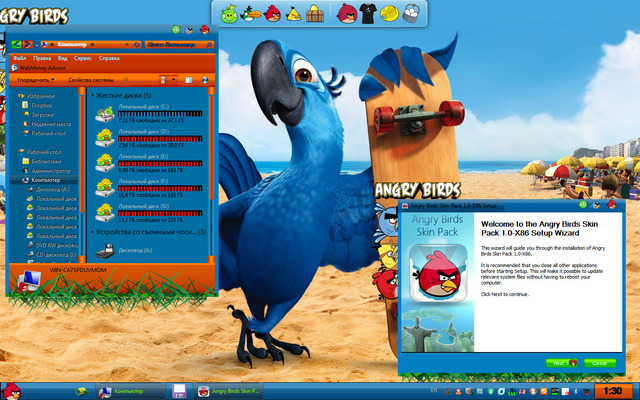Click the floppy disk taskbar icon

pos(179,391)
